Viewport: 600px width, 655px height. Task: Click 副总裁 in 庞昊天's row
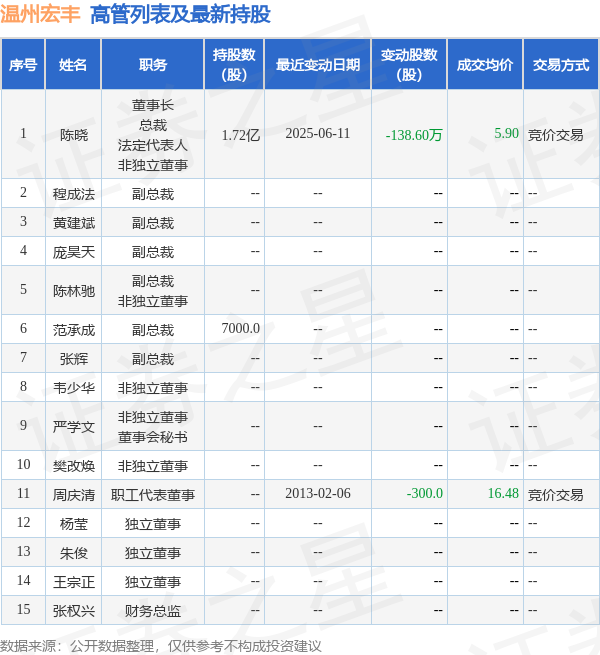pyautogui.click(x=153, y=252)
